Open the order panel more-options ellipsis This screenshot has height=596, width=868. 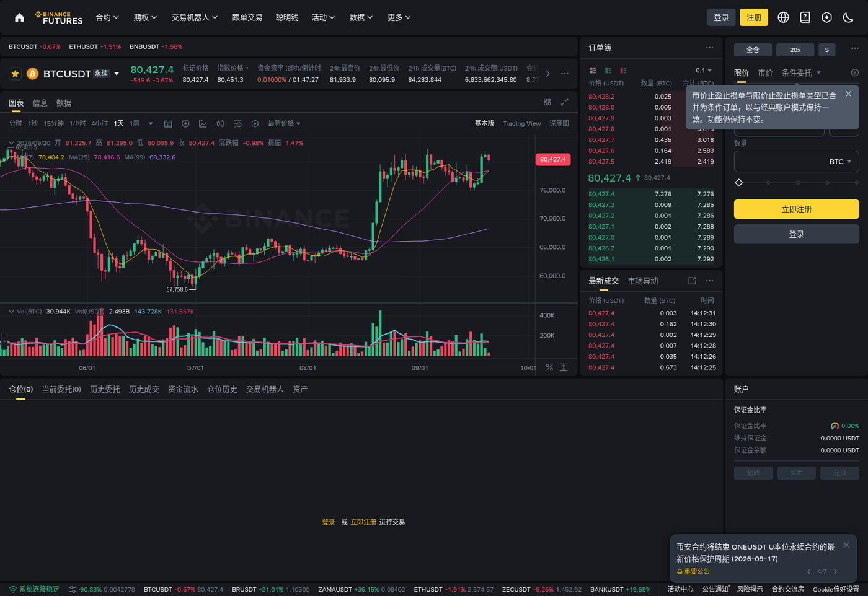coord(854,48)
